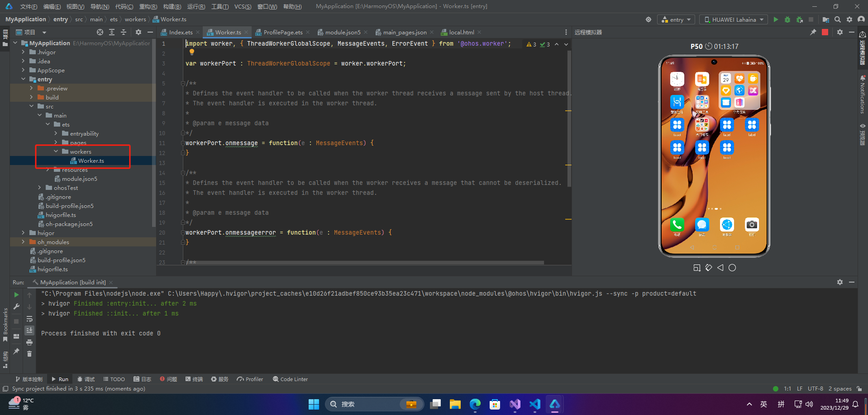Image resolution: width=868 pixels, height=415 pixels.
Task: Stop the remote emulator with red square
Action: coord(825,32)
